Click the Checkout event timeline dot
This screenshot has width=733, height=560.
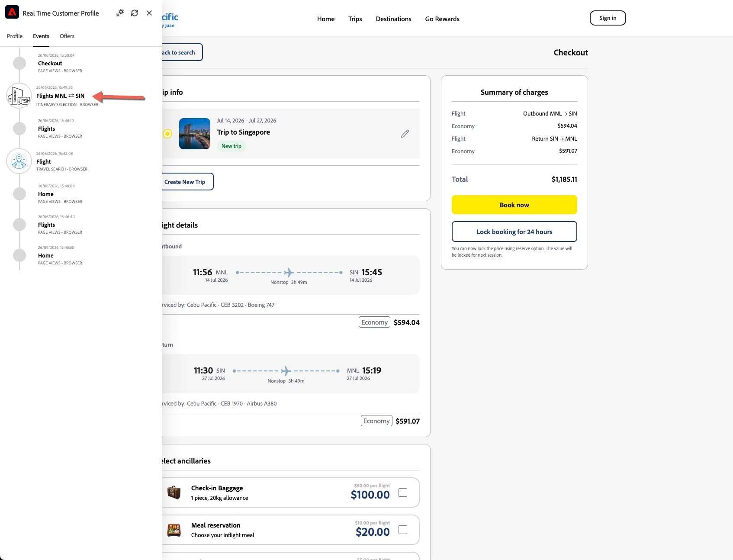click(x=19, y=63)
